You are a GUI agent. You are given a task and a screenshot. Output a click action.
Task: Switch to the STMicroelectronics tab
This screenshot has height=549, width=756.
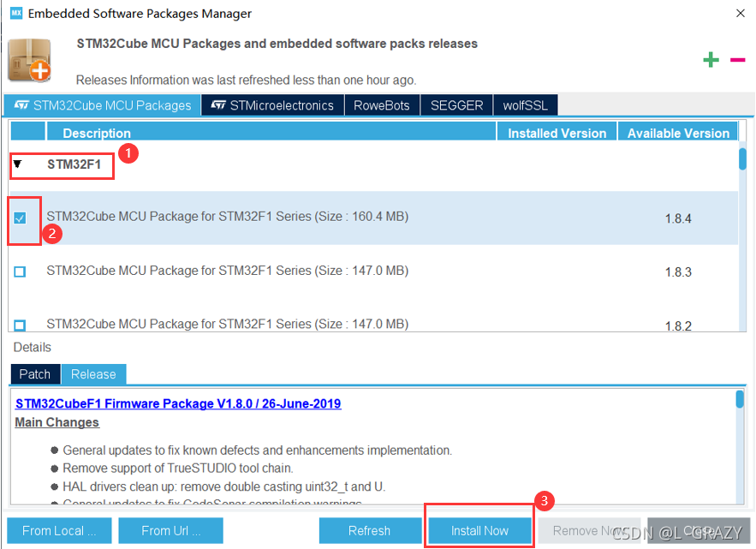pos(273,105)
